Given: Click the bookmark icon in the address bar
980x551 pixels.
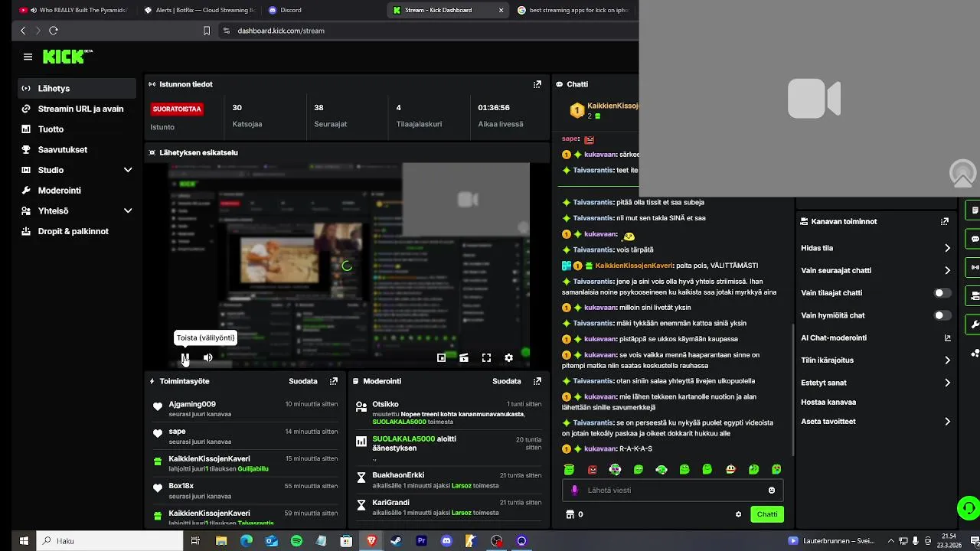Looking at the screenshot, I should 206,31.
